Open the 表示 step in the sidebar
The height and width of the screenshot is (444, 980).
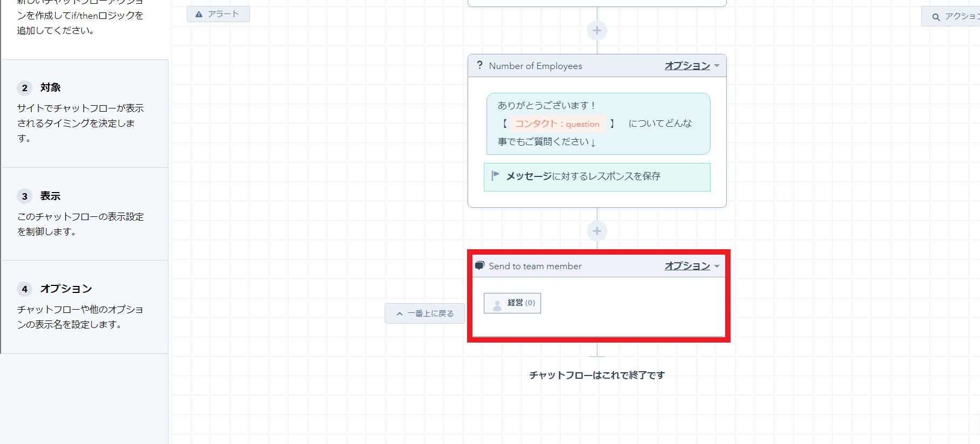[85, 214]
